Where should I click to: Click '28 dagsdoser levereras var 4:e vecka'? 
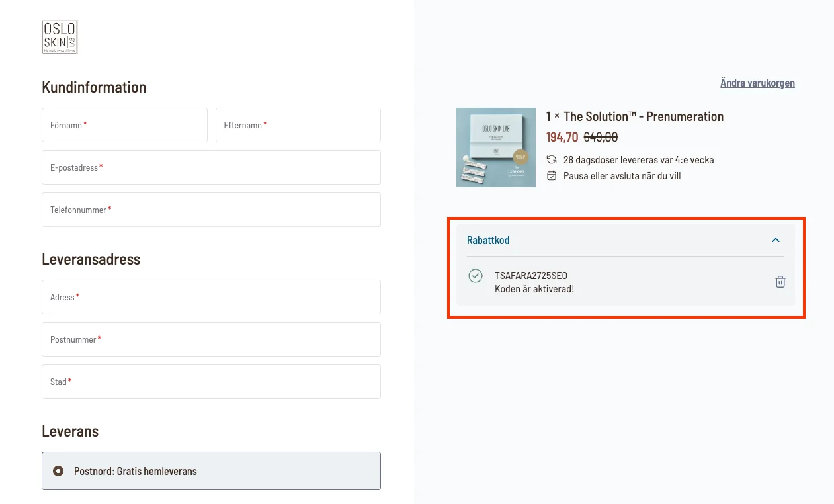point(639,160)
